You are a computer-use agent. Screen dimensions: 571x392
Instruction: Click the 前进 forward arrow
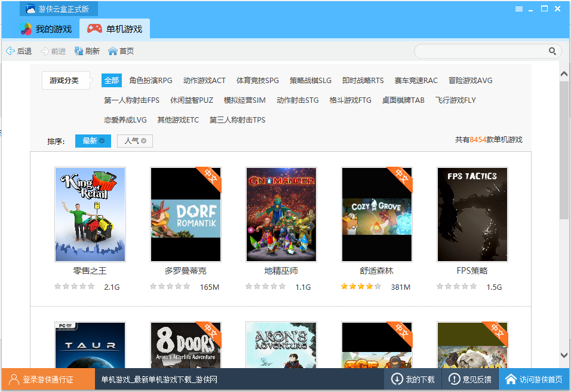click(x=53, y=51)
